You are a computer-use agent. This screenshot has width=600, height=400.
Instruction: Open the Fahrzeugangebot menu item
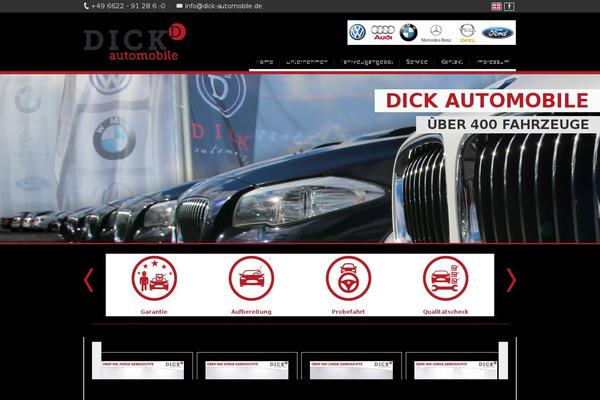pos(367,62)
